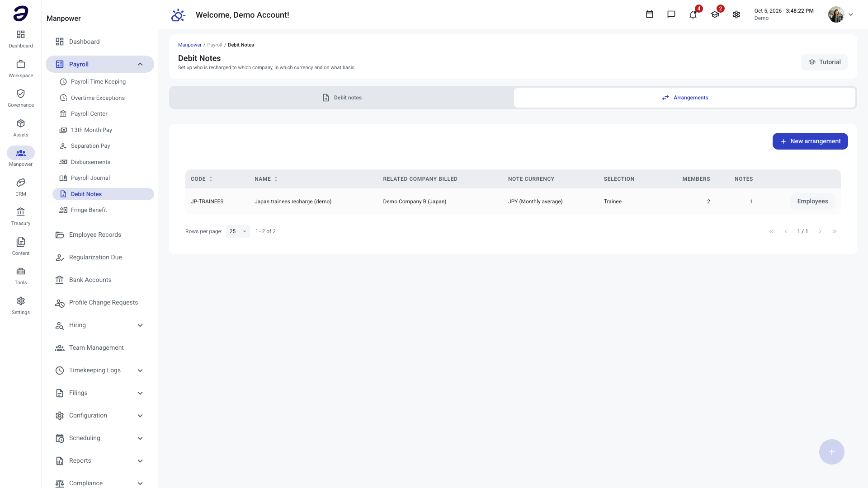This screenshot has height=488, width=868.
Task: Go to Content in the left rail
Action: click(21, 246)
